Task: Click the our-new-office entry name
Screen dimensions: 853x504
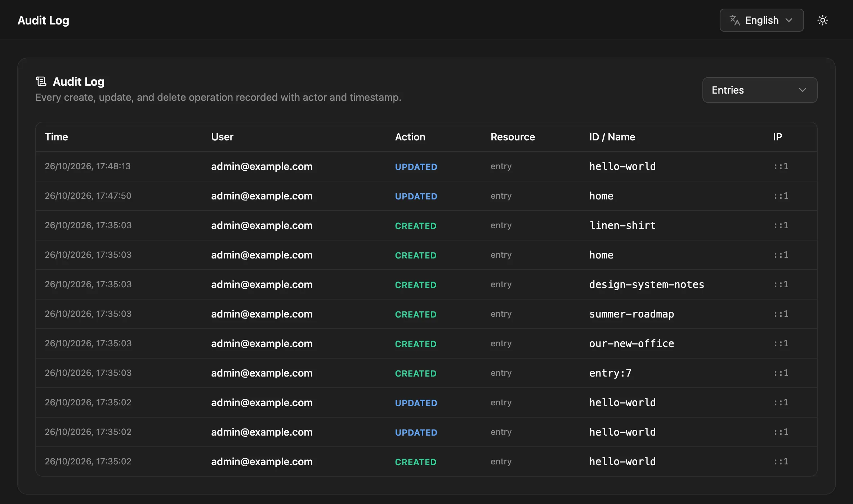Action: pos(631,343)
